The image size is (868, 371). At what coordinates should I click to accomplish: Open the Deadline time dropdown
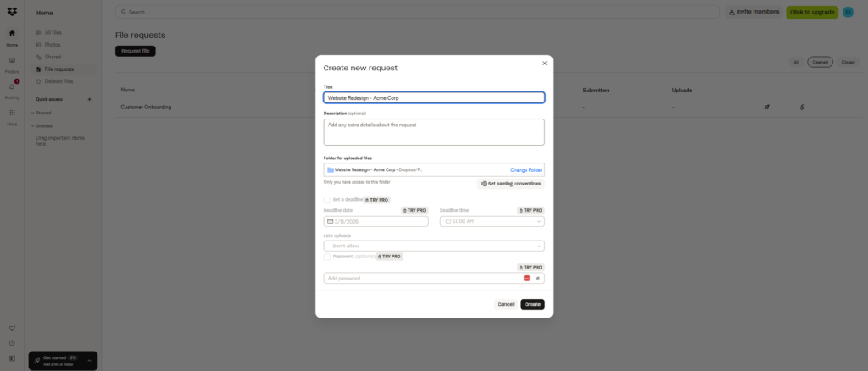(x=492, y=222)
